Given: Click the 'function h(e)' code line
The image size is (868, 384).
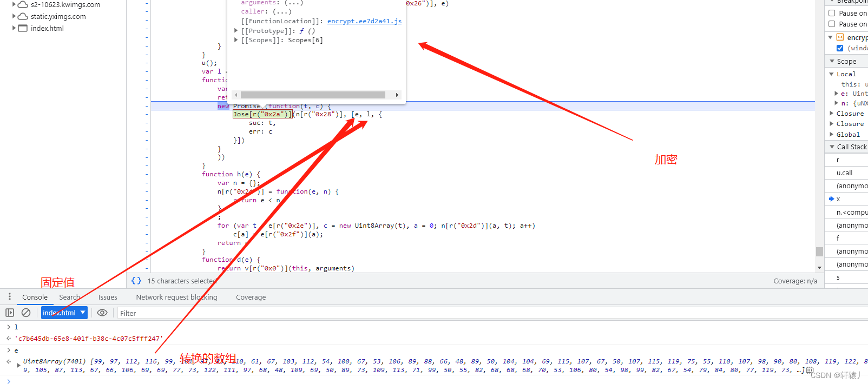Looking at the screenshot, I should pos(231,174).
